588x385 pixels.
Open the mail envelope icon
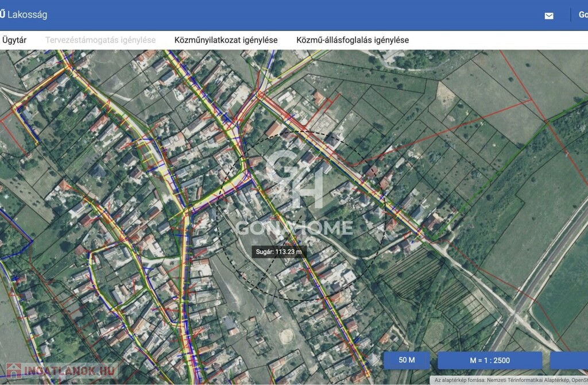[549, 16]
